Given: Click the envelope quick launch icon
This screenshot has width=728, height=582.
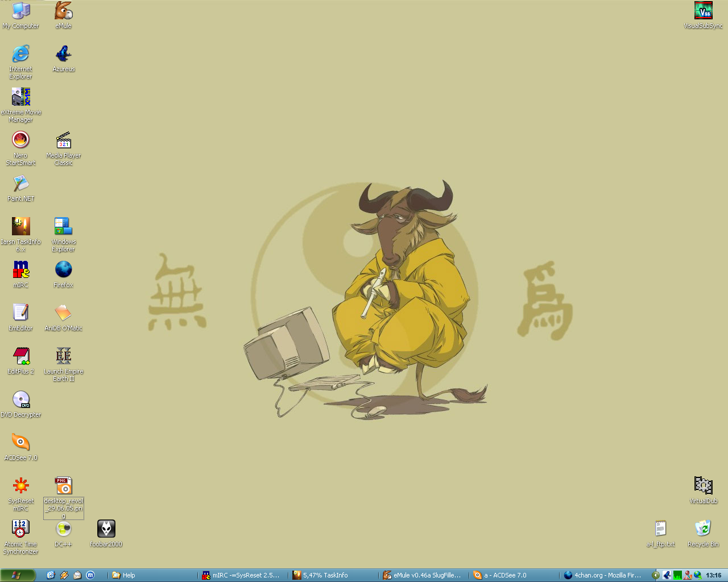Looking at the screenshot, I should (77, 575).
